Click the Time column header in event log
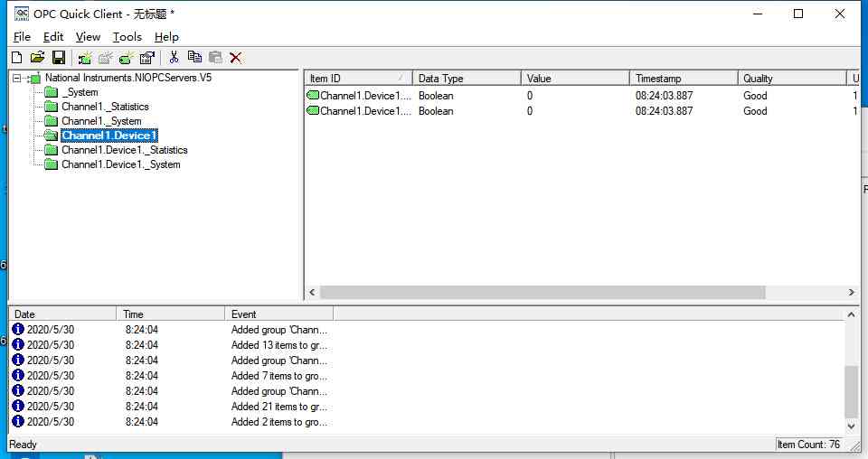This screenshot has width=868, height=459. tap(171, 314)
